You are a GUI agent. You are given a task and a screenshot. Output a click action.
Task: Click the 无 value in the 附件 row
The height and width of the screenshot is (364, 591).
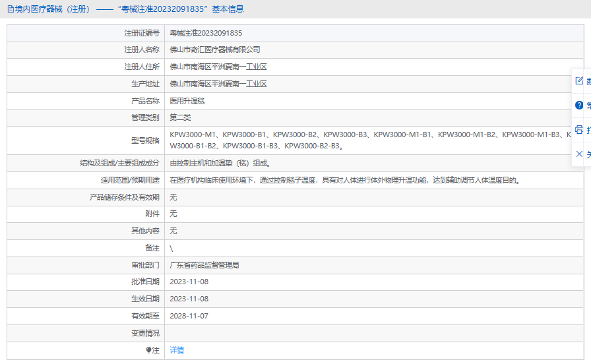173,214
